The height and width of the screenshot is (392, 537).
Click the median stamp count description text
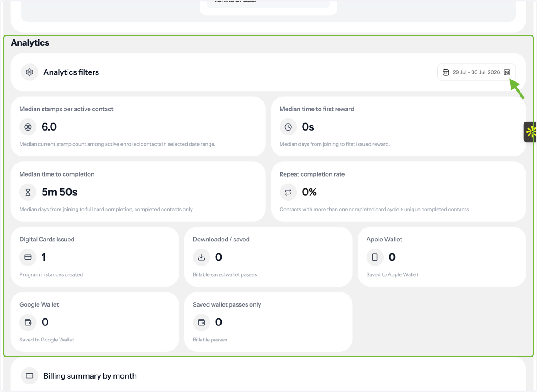pos(117,144)
